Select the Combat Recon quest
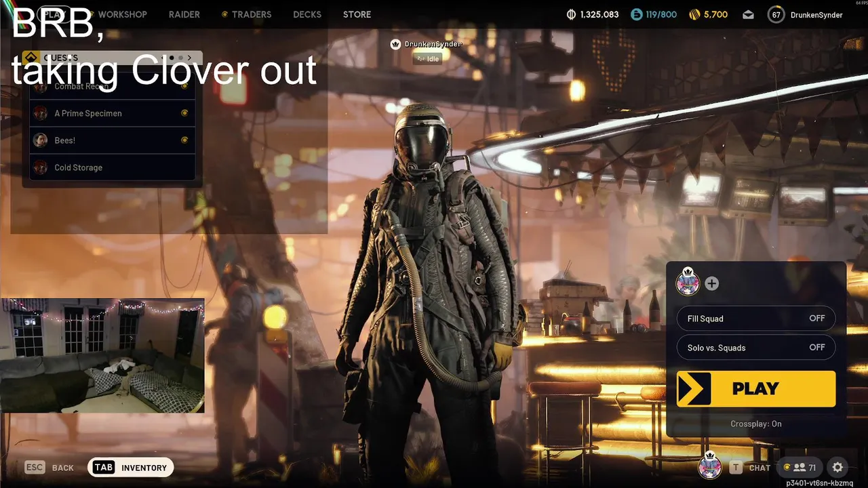The height and width of the screenshot is (488, 868). point(113,86)
